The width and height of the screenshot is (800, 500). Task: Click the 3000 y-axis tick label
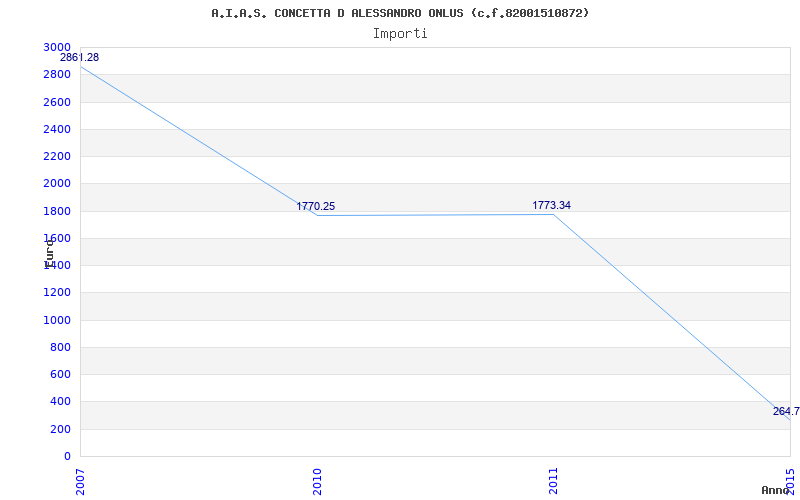tap(57, 47)
